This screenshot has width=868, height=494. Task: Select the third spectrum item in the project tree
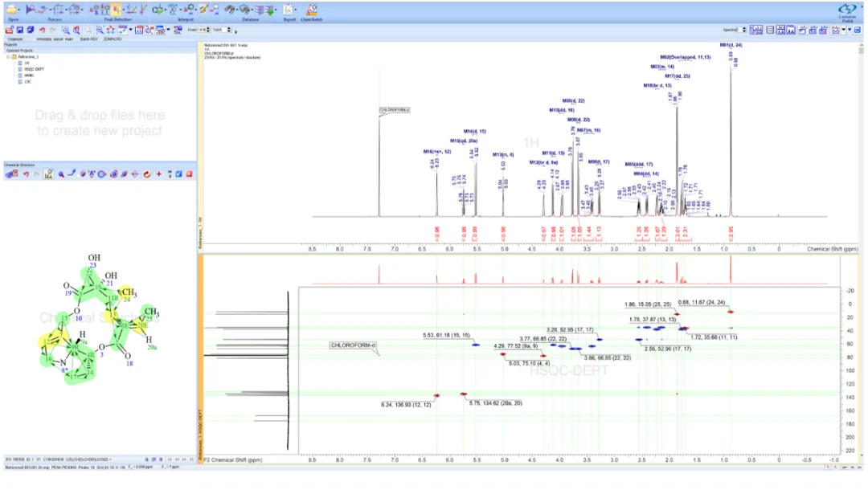[29, 76]
